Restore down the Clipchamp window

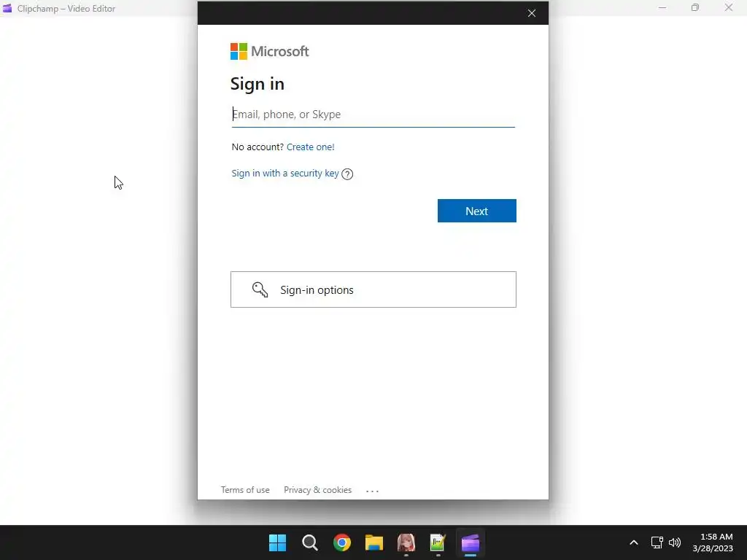695,7
